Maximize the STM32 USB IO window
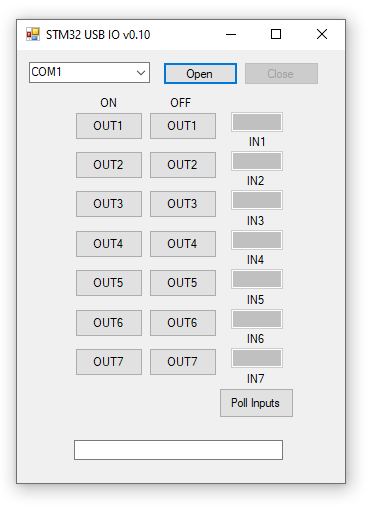 tap(276, 34)
